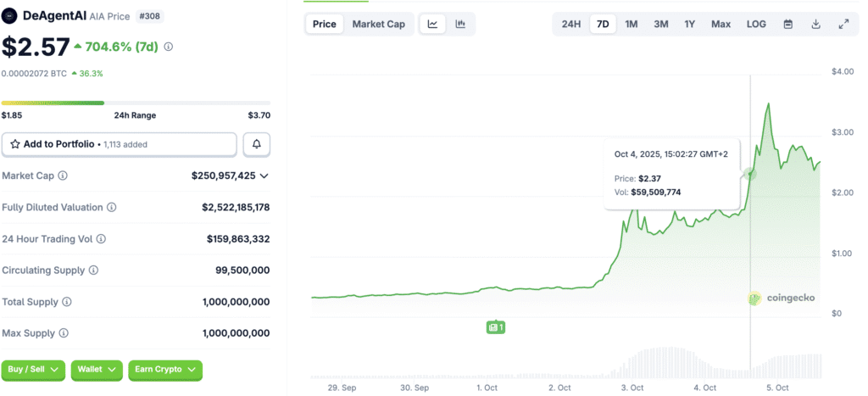Click the green news marker on chart
This screenshot has height=396, width=868.
click(496, 326)
